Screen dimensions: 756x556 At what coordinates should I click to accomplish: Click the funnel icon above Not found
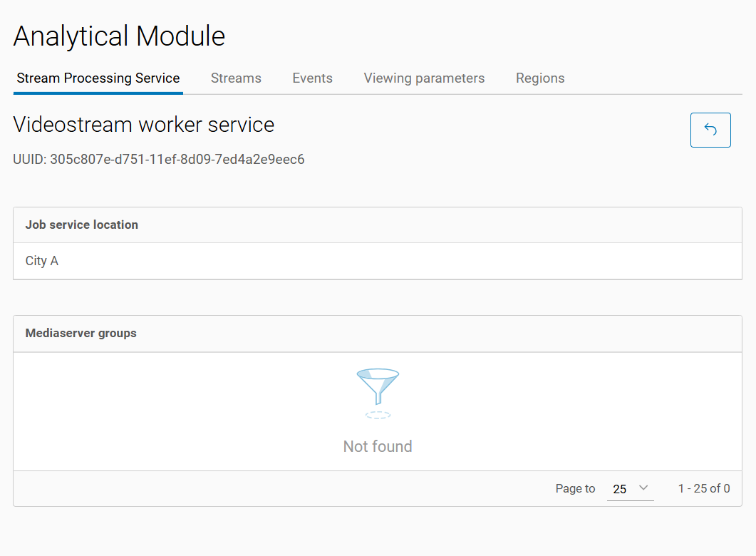(x=378, y=386)
